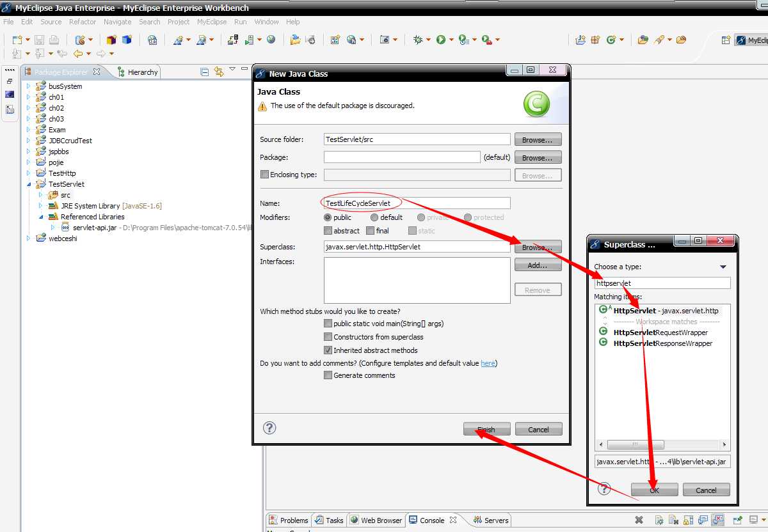Click the Open Type folder icon

643,40
